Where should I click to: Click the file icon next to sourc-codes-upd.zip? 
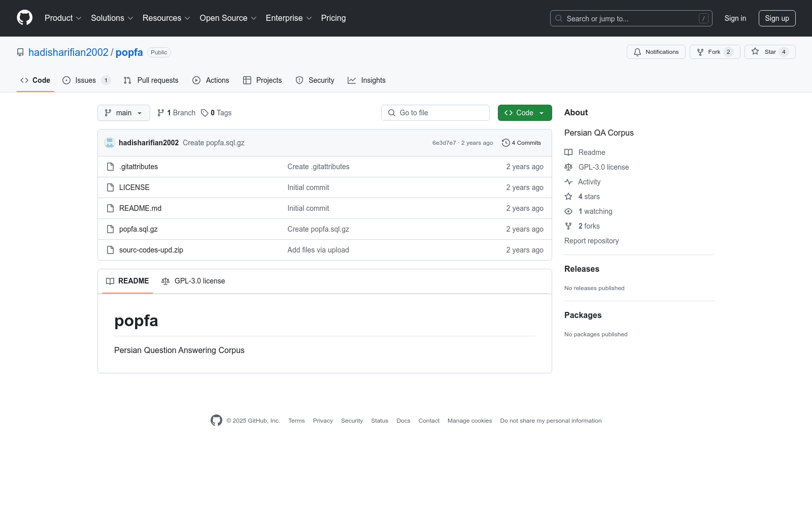tap(110, 250)
